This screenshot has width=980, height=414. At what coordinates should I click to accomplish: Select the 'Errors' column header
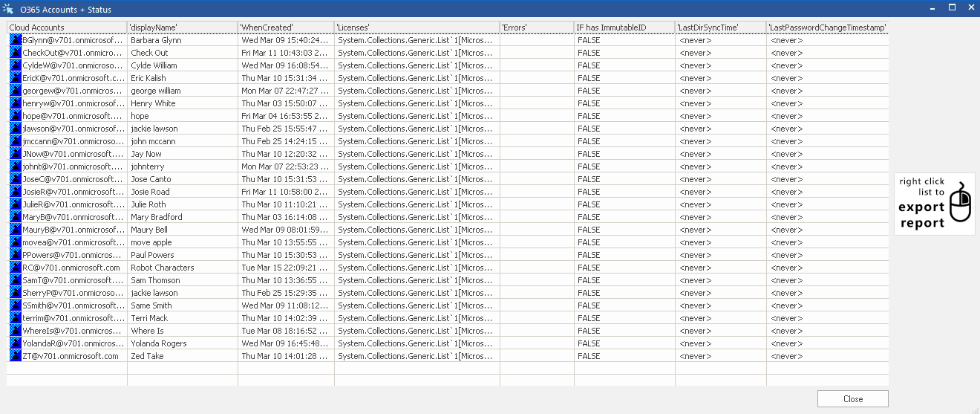537,28
